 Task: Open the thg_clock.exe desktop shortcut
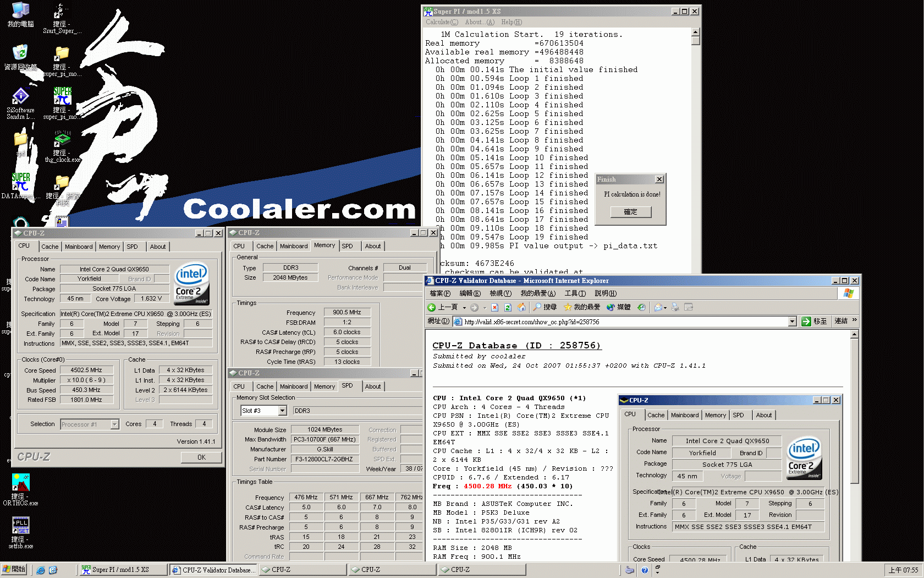click(x=62, y=146)
